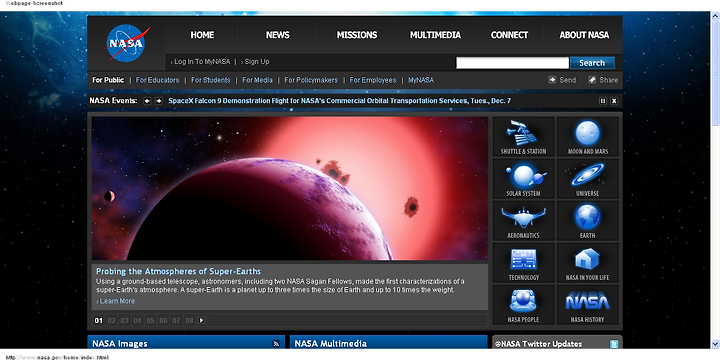Open the NASA Images RSS feed icon
The width and height of the screenshot is (720, 360).
click(276, 343)
